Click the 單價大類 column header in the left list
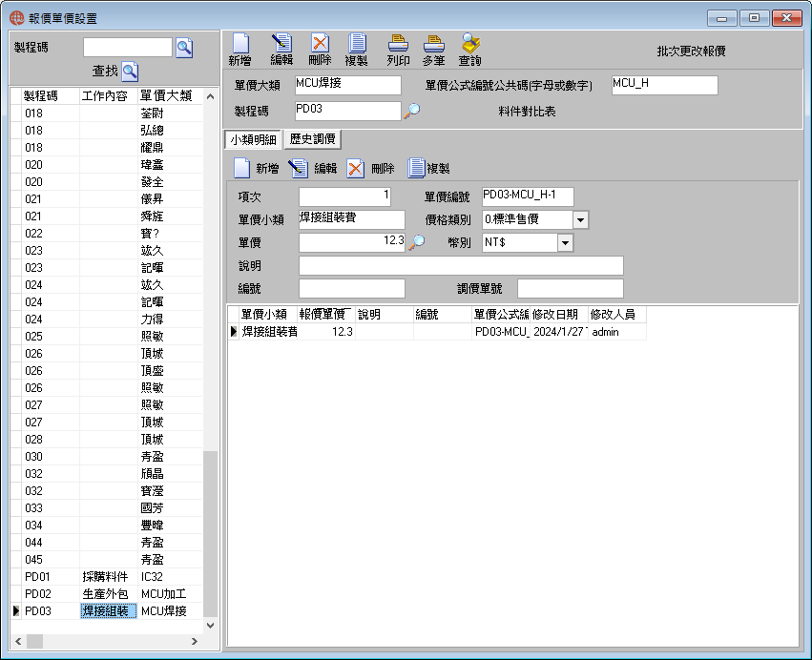This screenshot has height=660, width=812. pyautogui.click(x=169, y=95)
